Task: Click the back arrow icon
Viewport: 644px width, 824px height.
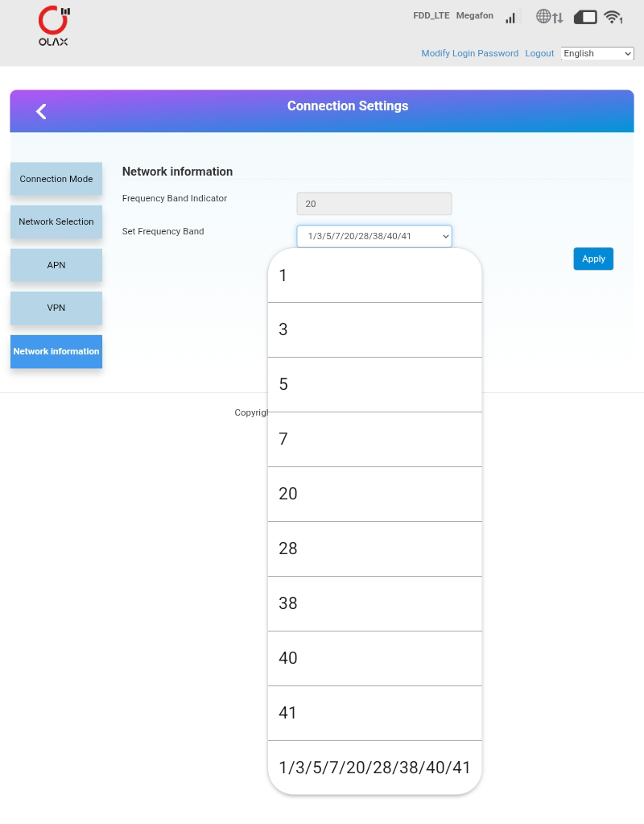Action: point(41,111)
